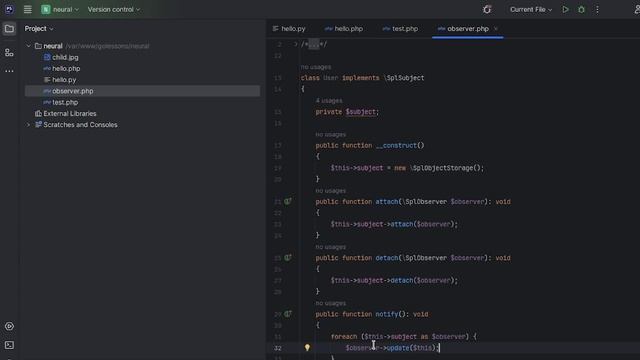Click 'no usages' hint above class User
The image size is (640, 360).
[316, 67]
